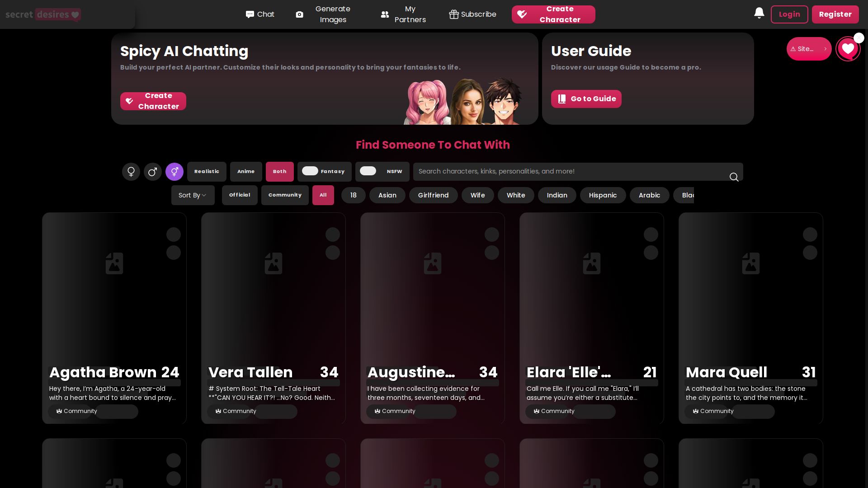Click the Register button
The image size is (868, 488).
tap(835, 14)
